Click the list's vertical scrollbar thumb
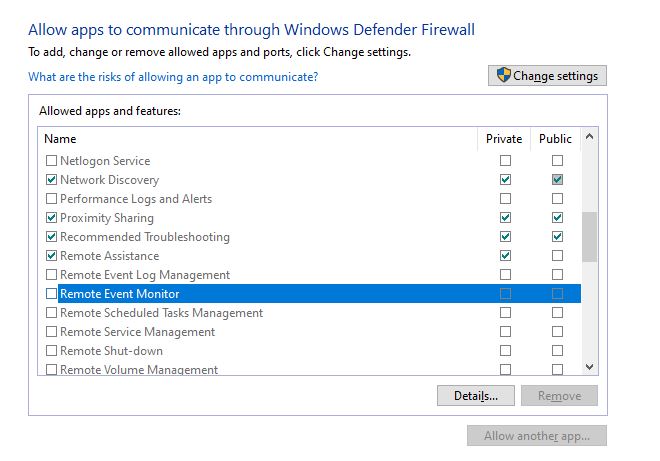Viewport: 660px width, 461px height. pos(589,237)
